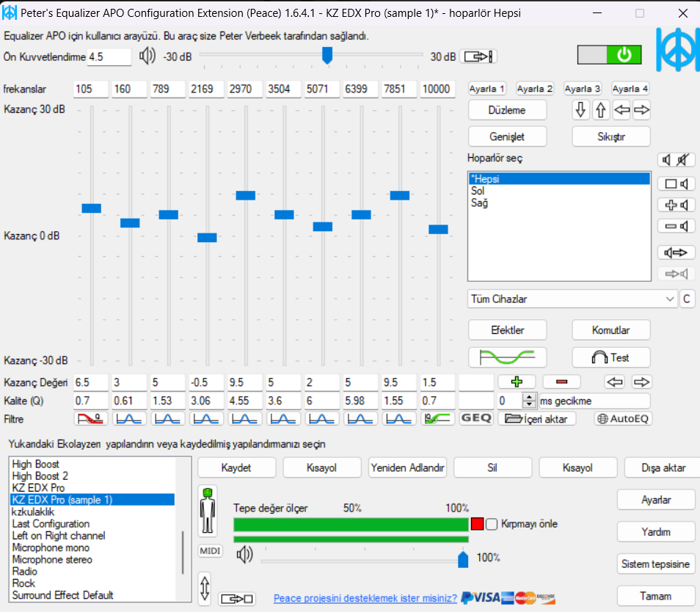Click the vertical double-arrow icon below MIDI
Image resolution: width=700 pixels, height=612 pixels.
[205, 588]
